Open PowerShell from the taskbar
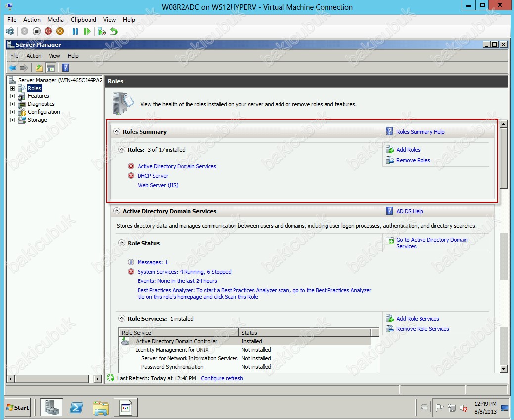This screenshot has height=420, width=514. click(76, 407)
